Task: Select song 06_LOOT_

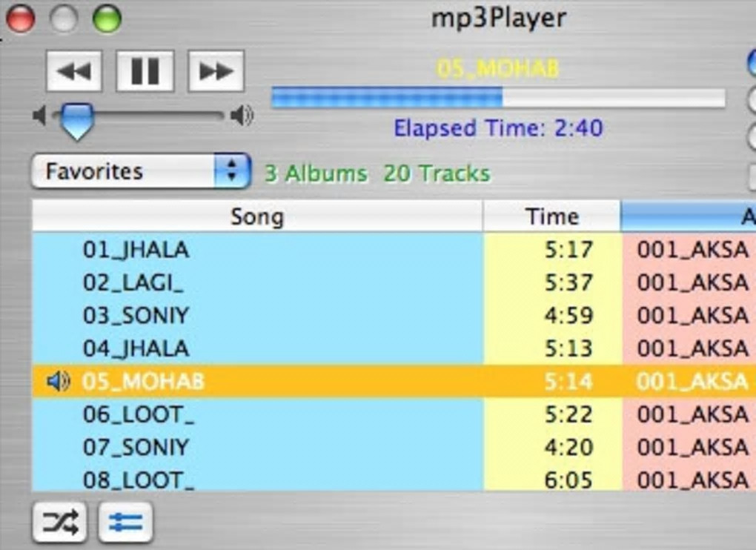Action: [x=139, y=414]
